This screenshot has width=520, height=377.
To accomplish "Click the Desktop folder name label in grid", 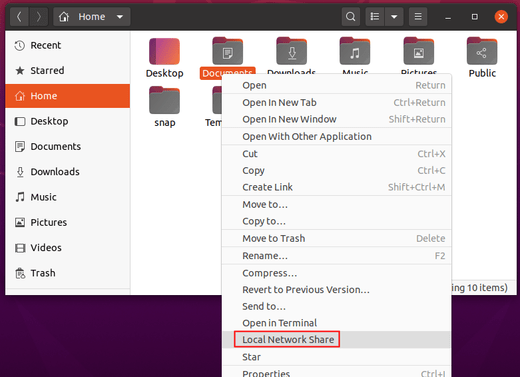I will [x=165, y=73].
